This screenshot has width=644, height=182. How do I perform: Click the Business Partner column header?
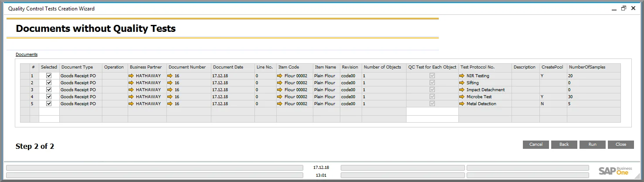point(147,67)
